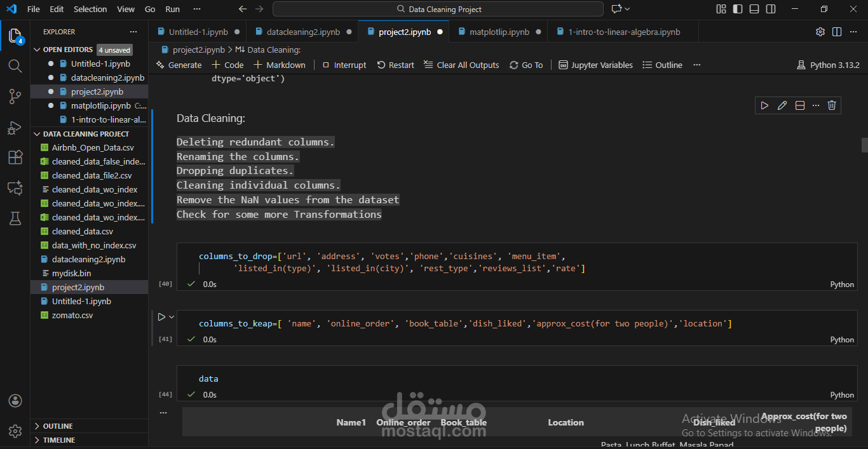Open output More Actions ellipsis below data cell
This screenshot has width=868, height=449.
tap(163, 412)
